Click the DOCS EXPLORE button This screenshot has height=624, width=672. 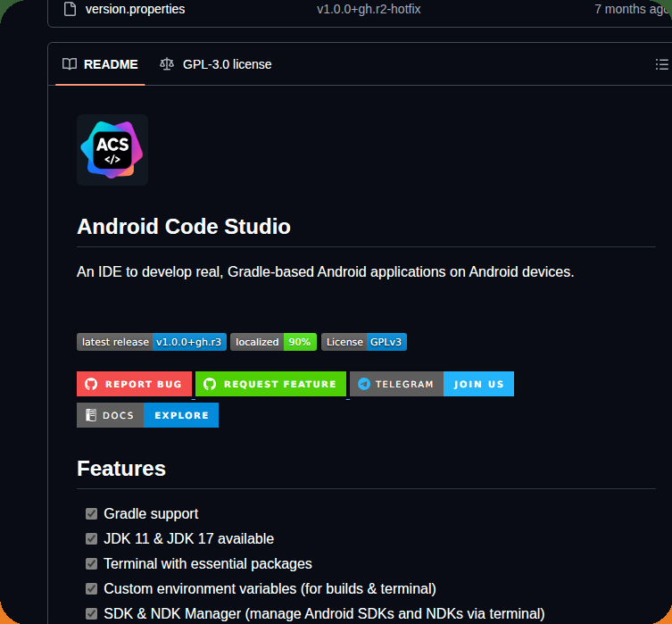click(x=147, y=415)
